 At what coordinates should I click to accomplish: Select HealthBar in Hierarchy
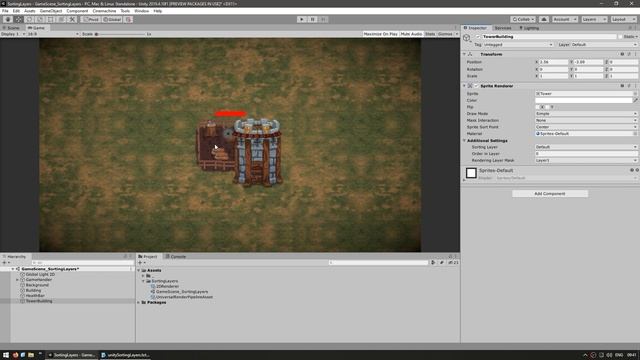[35, 296]
